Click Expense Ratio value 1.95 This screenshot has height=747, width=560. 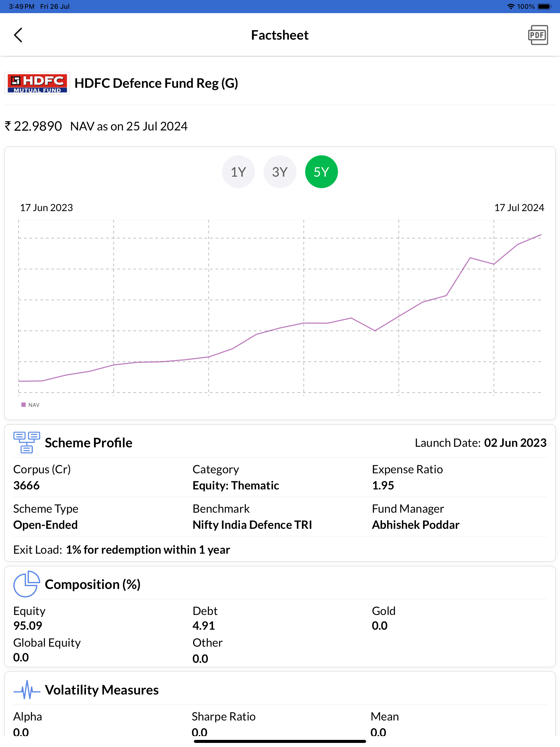click(383, 485)
